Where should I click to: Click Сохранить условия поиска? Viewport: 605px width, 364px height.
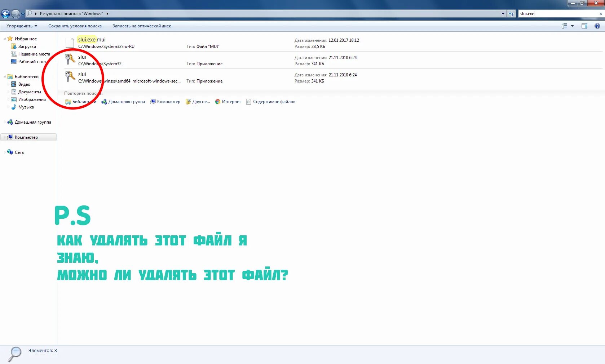(75, 26)
